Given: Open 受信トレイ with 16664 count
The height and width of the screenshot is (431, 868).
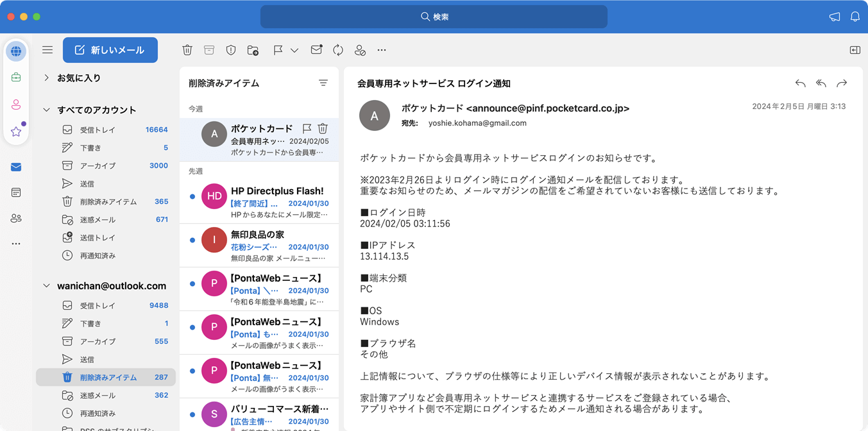Looking at the screenshot, I should (106, 130).
